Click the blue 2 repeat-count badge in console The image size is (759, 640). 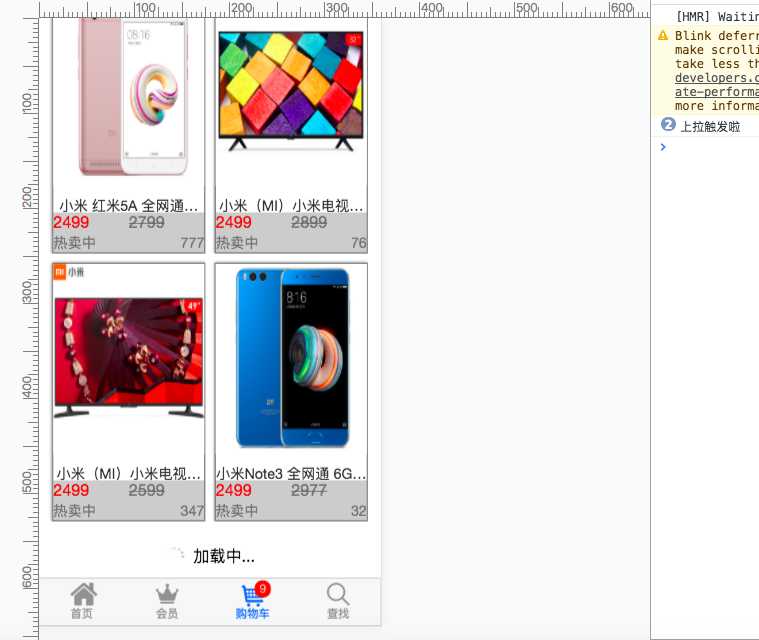point(668,124)
